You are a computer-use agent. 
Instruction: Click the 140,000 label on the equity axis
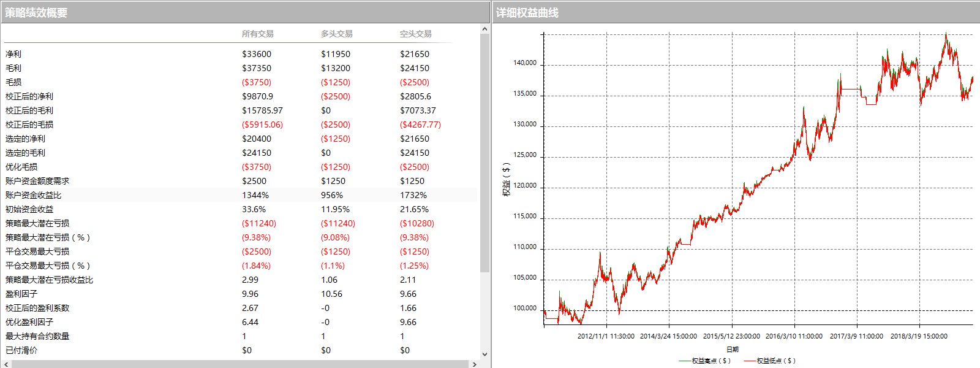coord(524,63)
